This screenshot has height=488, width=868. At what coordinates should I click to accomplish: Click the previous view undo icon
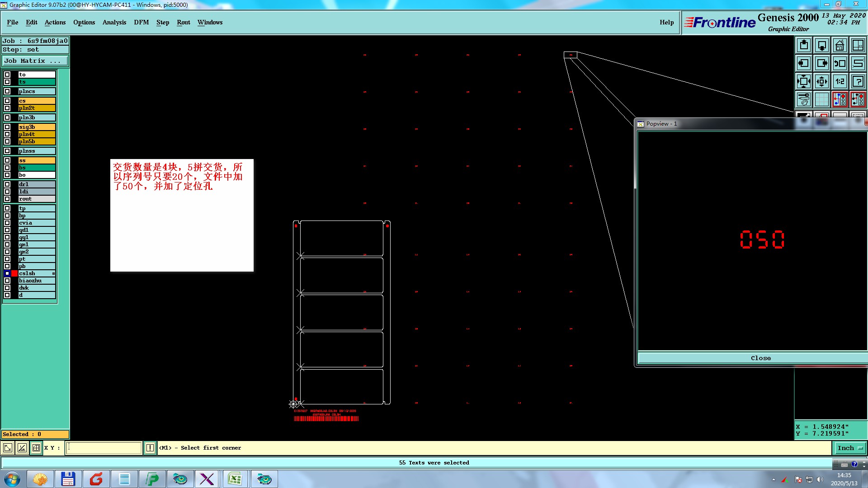840,63
